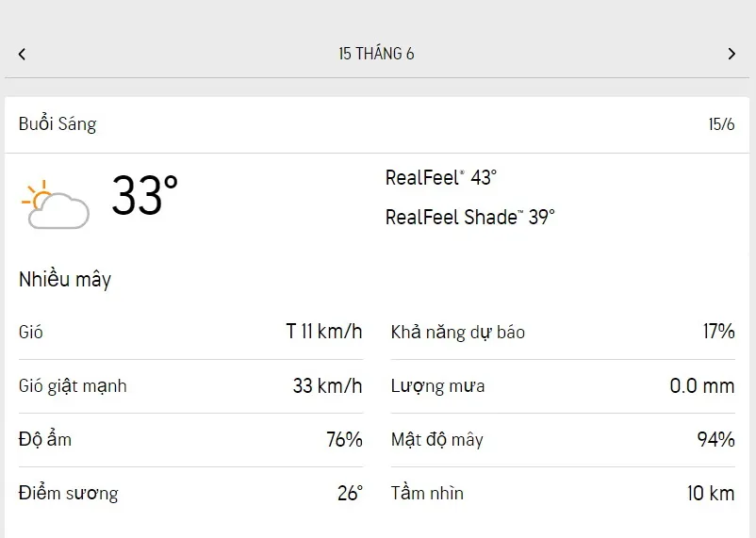Click the T 11 km/h wind value
Screen dimensions: 756x538
pyautogui.click(x=324, y=332)
